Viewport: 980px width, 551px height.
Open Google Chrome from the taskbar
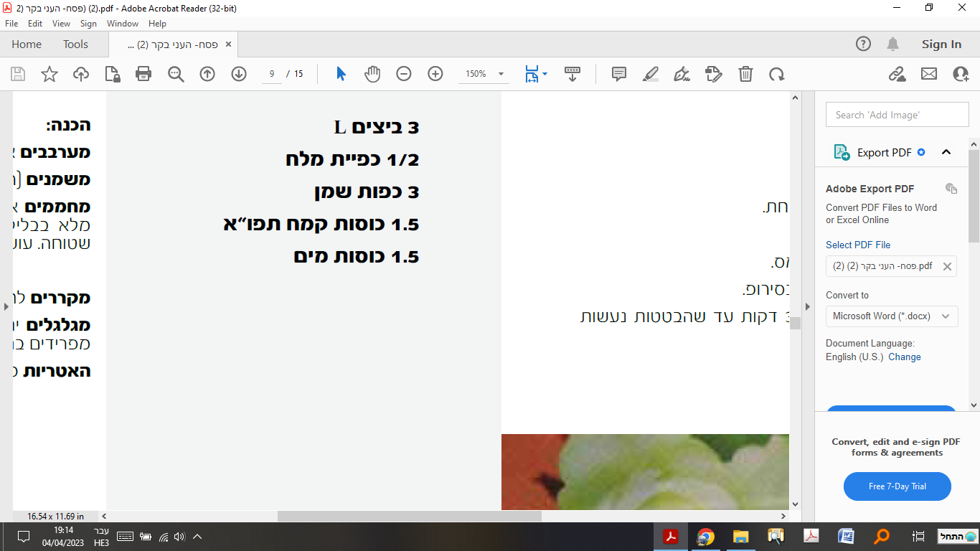pos(706,537)
